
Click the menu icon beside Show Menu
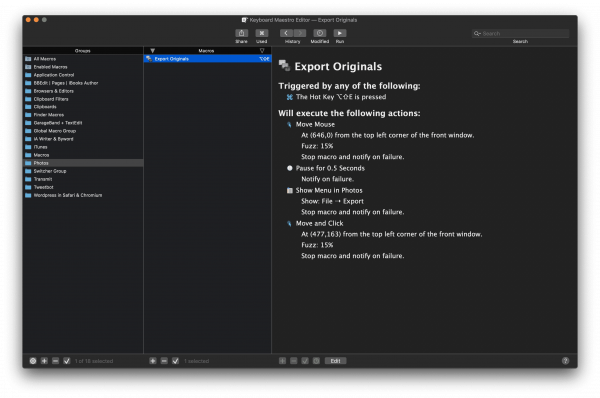290,190
